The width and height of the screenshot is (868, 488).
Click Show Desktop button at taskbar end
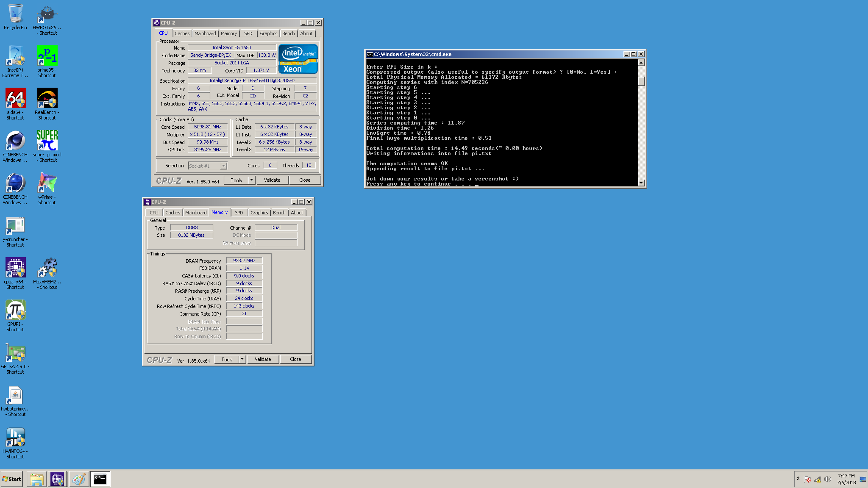863,479
